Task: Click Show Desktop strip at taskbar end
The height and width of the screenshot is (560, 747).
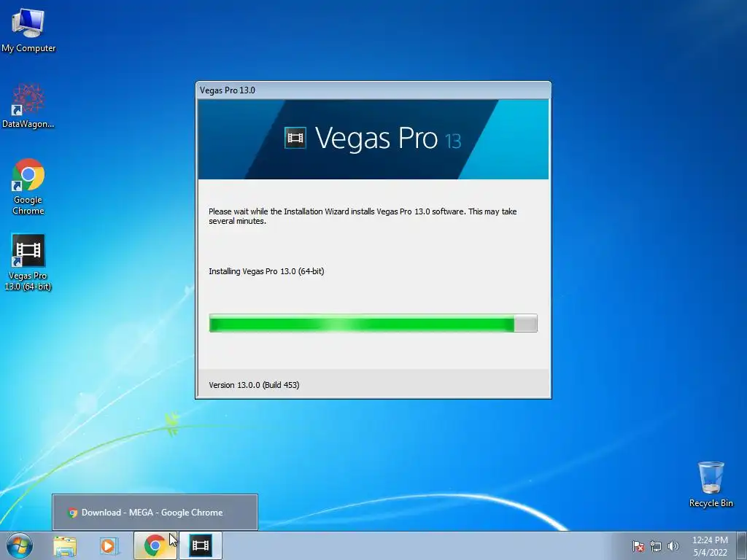Action: pyautogui.click(x=743, y=545)
